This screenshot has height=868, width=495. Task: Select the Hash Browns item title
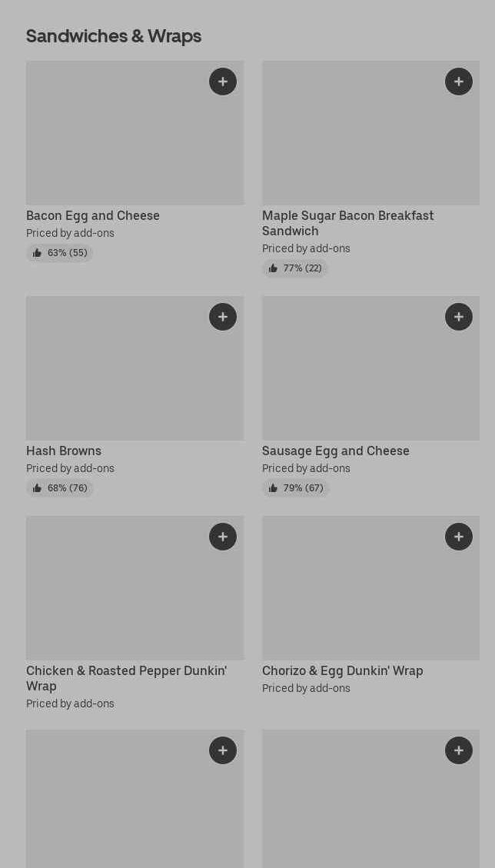tap(64, 451)
